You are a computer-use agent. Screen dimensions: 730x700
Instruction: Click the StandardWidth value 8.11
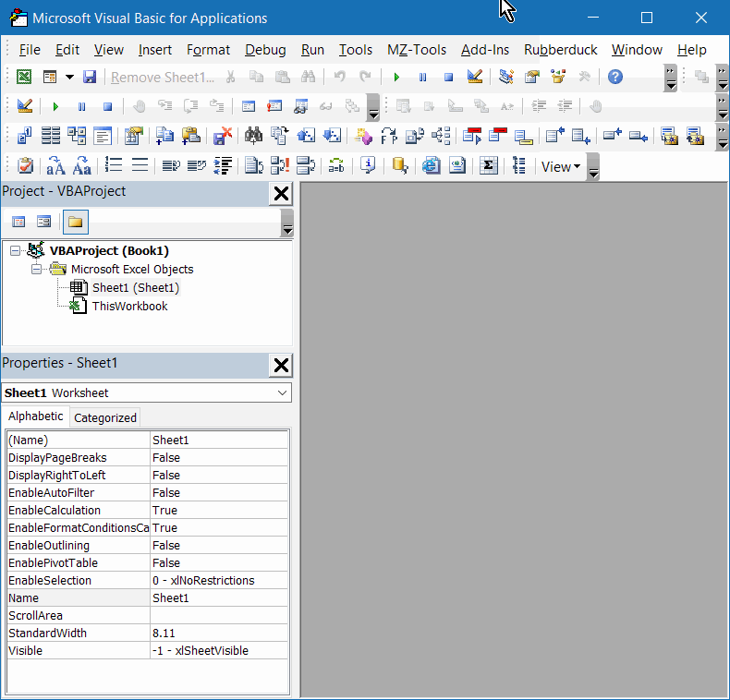(219, 633)
